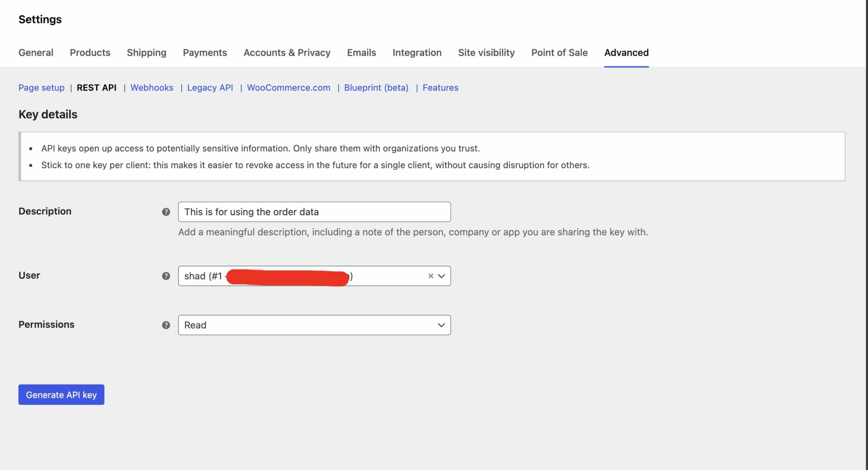The width and height of the screenshot is (868, 470).
Task: Open Blueprint (beta) settings
Action: [376, 88]
